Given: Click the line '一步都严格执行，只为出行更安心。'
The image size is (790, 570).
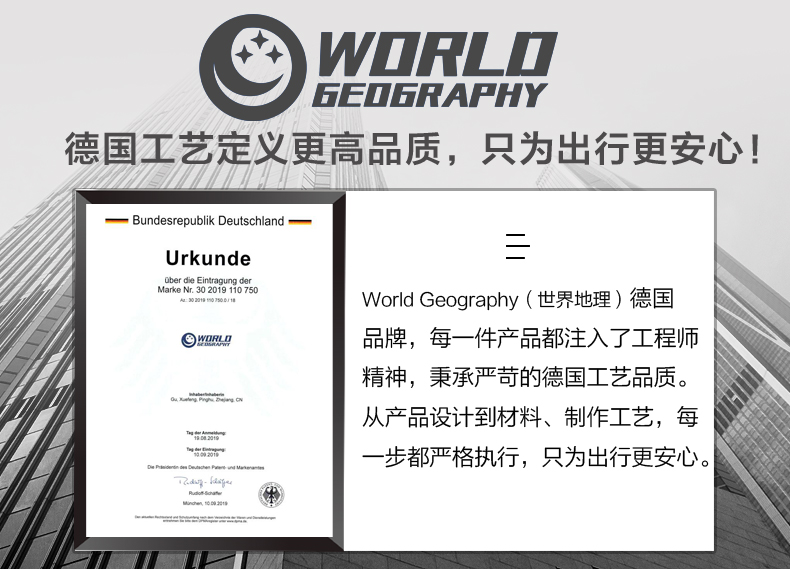Looking at the screenshot, I should pos(537,457).
